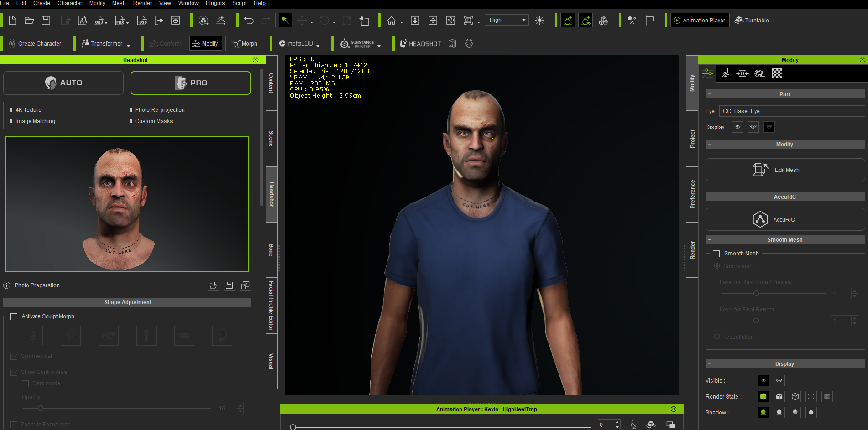Screen dimensions: 868x430
Task: Open the Plugins menu
Action: 215,3
